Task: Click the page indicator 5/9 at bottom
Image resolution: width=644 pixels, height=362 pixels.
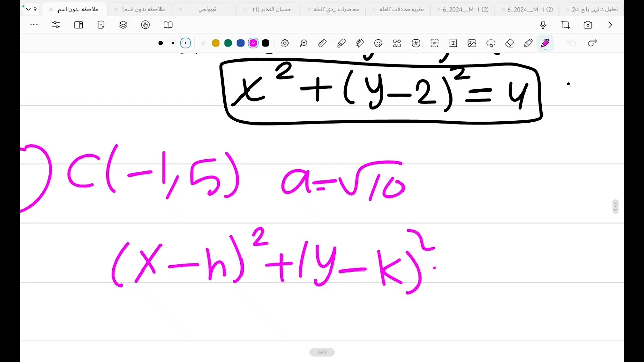Action: (x=322, y=352)
